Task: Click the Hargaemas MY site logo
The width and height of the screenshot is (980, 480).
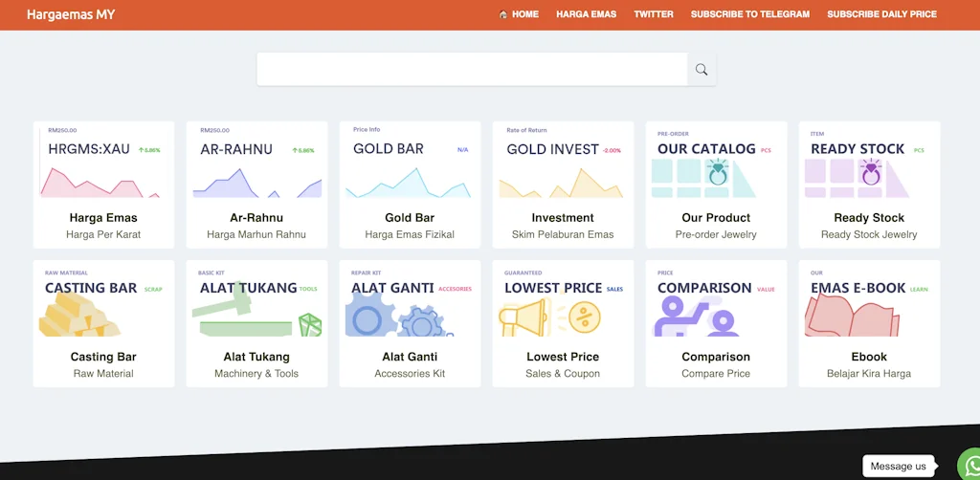Action: (x=71, y=14)
